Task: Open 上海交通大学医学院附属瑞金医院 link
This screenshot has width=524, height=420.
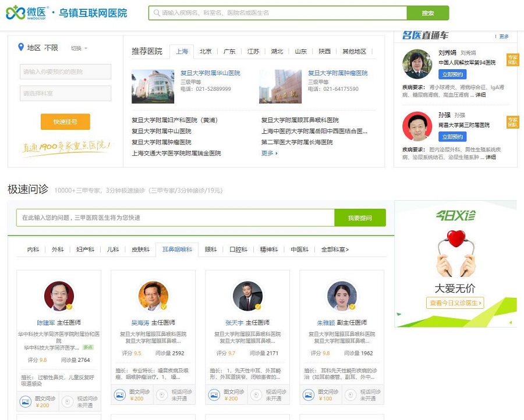Action: 176,153
